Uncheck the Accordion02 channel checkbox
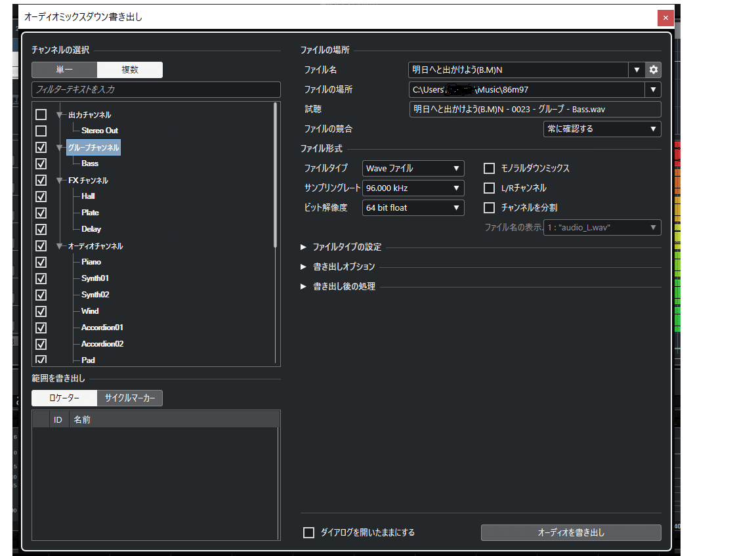Image resolution: width=756 pixels, height=556 pixels. (41, 345)
